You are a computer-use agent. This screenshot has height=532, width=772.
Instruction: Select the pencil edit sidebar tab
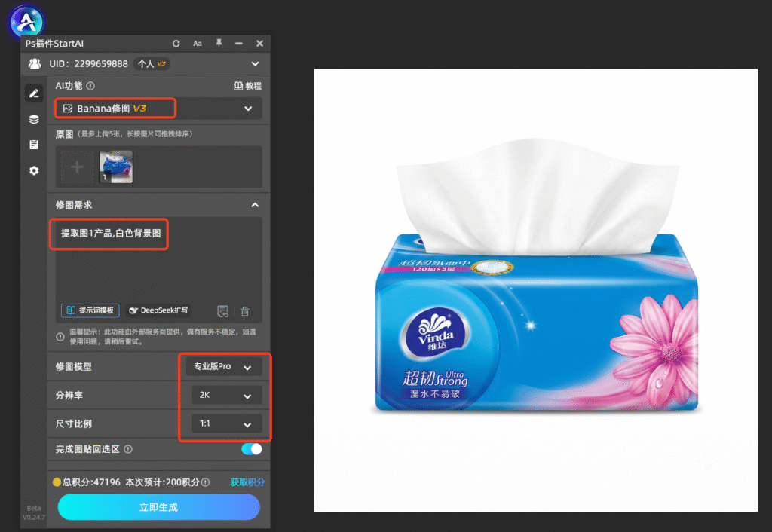point(34,93)
